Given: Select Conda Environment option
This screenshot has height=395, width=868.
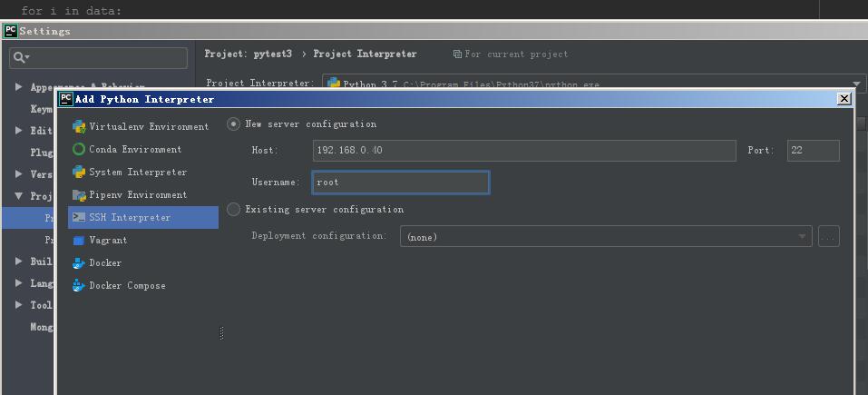Looking at the screenshot, I should pos(142,149).
